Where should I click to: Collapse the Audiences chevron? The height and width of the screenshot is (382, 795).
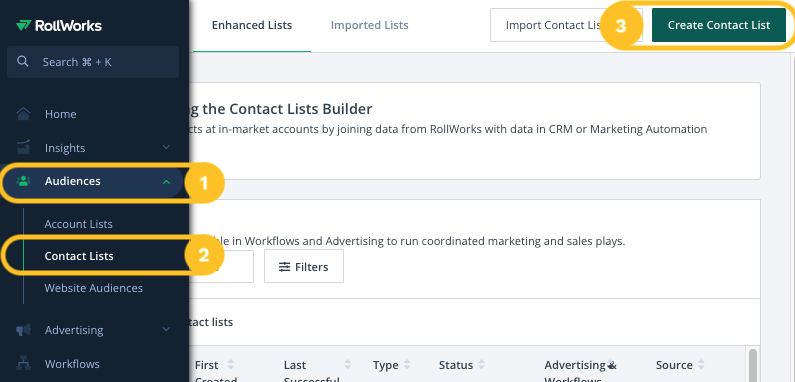click(166, 181)
